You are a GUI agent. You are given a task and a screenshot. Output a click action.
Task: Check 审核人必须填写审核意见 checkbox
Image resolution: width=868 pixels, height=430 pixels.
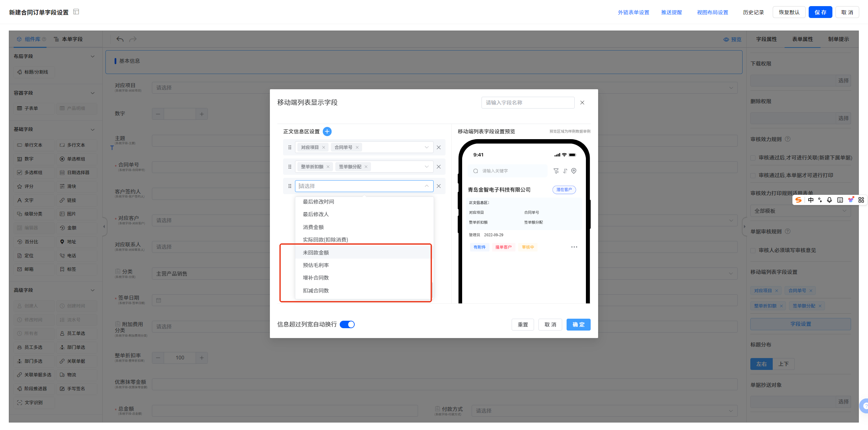[753, 250]
